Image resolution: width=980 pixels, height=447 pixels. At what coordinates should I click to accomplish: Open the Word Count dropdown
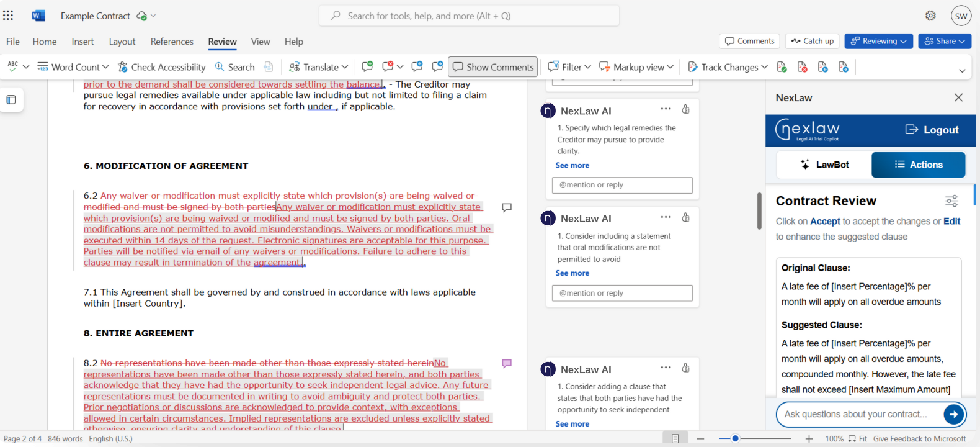pyautogui.click(x=73, y=67)
